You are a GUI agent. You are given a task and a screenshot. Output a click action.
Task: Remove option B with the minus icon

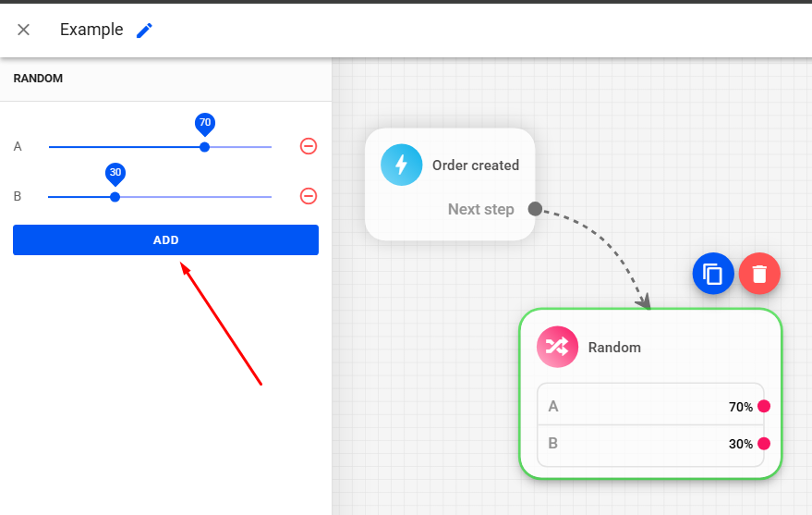click(x=309, y=196)
